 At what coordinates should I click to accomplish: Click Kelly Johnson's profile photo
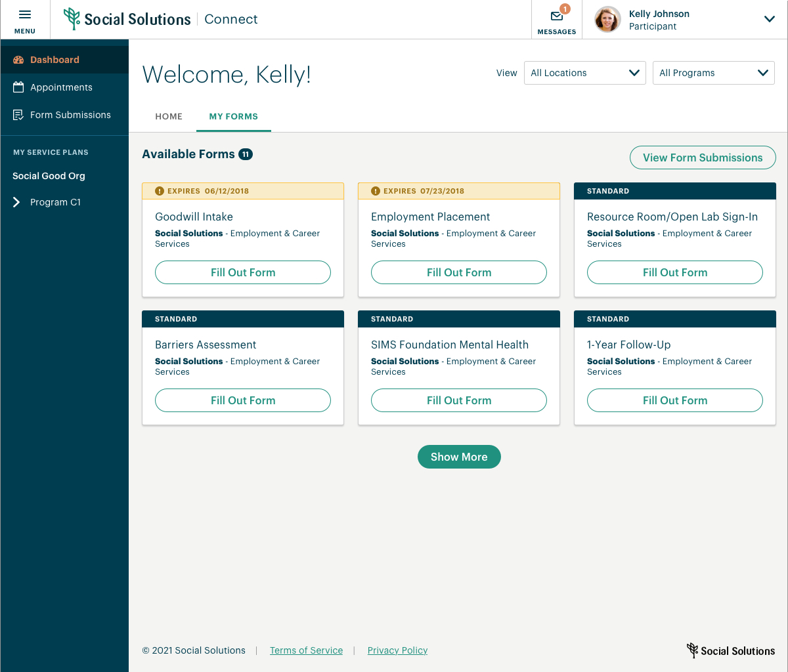click(607, 20)
